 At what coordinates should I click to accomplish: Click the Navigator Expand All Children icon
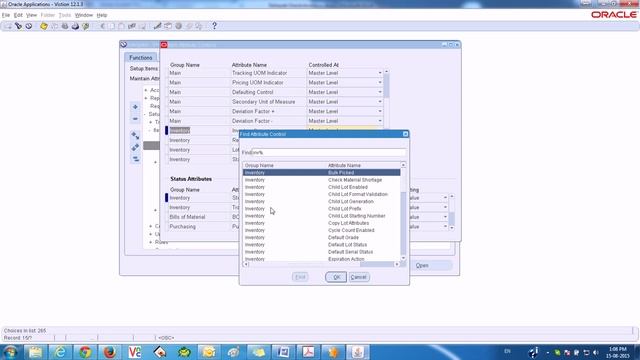pos(135,135)
